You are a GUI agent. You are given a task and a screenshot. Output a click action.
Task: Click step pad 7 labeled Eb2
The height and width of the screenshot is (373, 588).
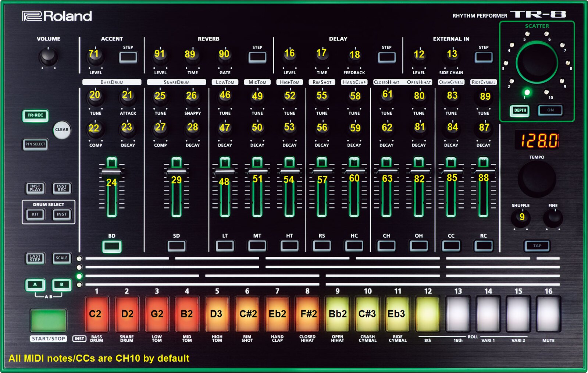277,314
